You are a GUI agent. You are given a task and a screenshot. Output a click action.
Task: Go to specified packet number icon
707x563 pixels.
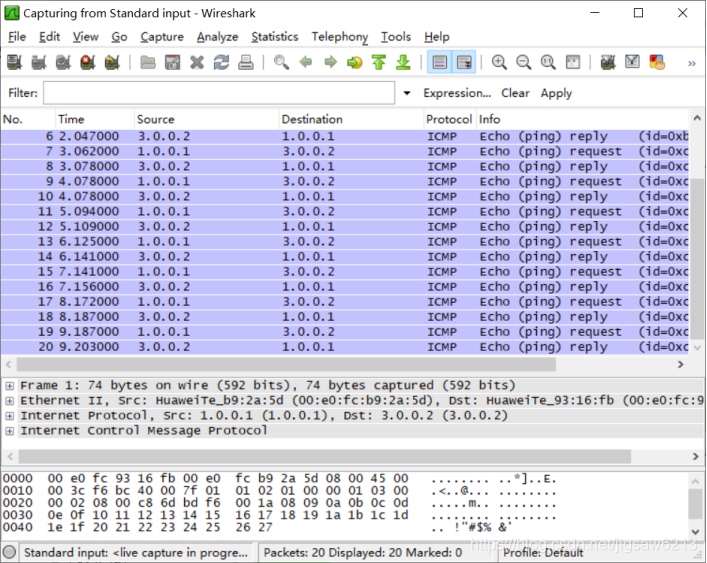point(354,62)
